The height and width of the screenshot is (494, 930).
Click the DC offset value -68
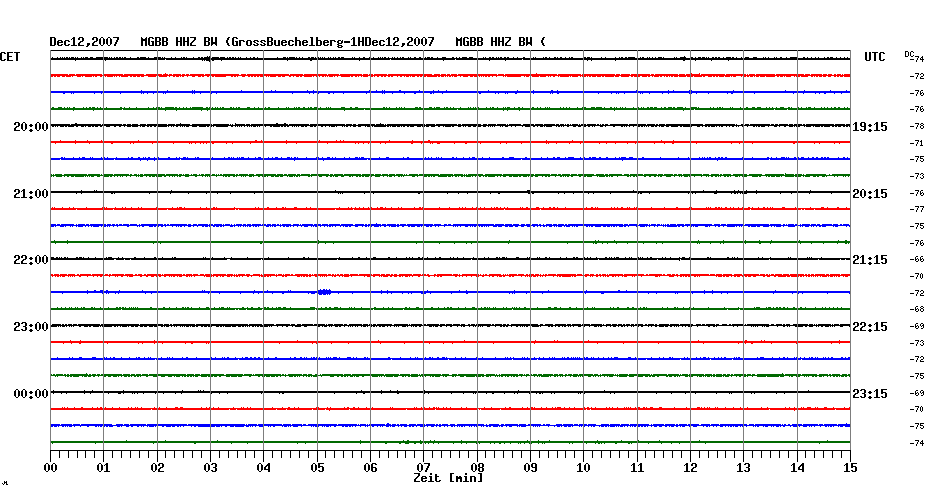pos(917,310)
